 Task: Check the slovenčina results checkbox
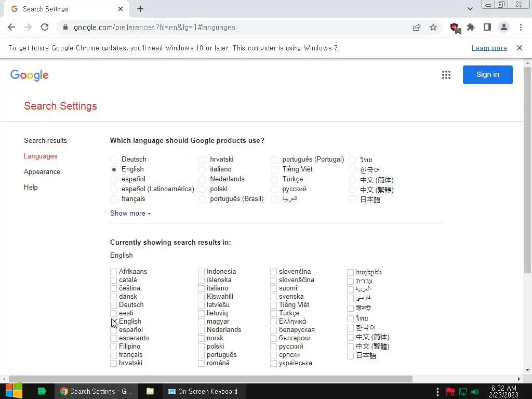(x=273, y=272)
